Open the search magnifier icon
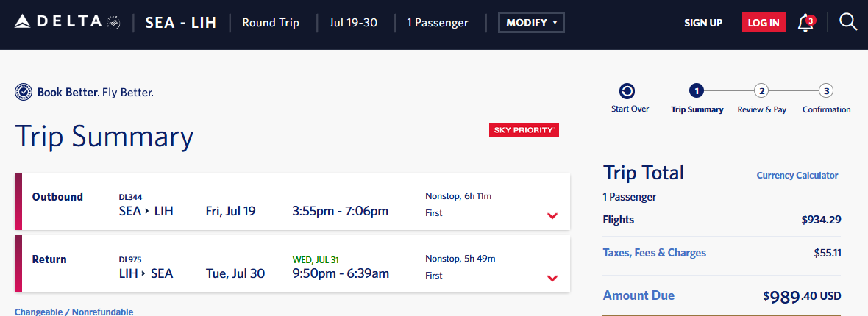Viewport: 868px width, 316px height. tap(848, 22)
